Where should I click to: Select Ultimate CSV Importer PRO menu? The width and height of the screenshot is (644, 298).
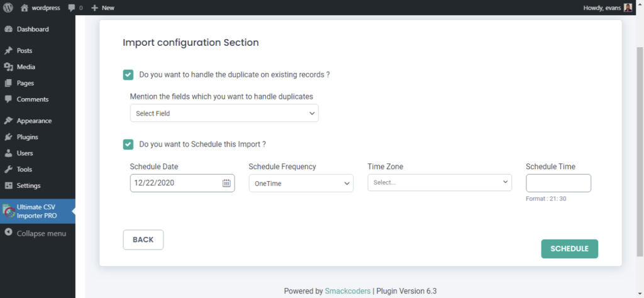pyautogui.click(x=38, y=211)
